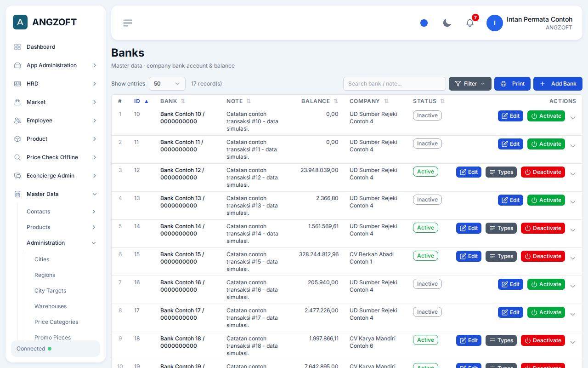This screenshot has width=588, height=368.
Task: Open the Filter dropdown
Action: [470, 84]
